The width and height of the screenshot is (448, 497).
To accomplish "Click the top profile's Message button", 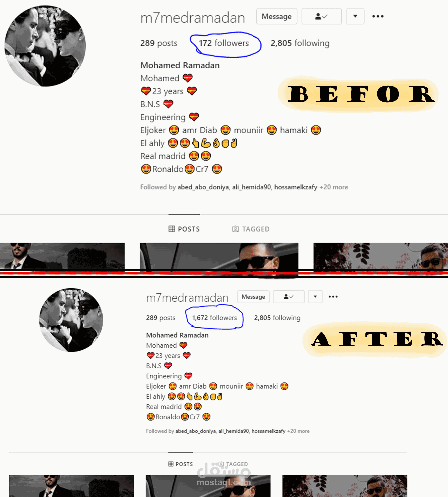I will pyautogui.click(x=276, y=17).
